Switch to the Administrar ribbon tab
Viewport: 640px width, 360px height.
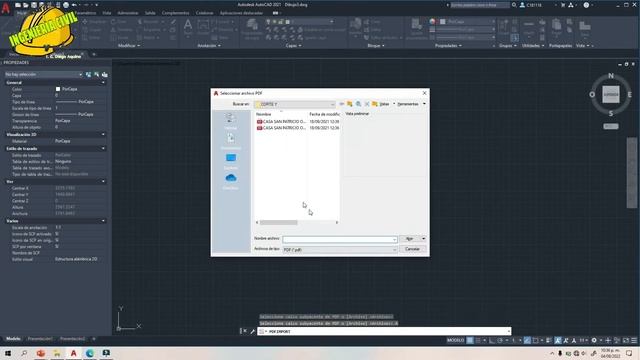click(128, 13)
